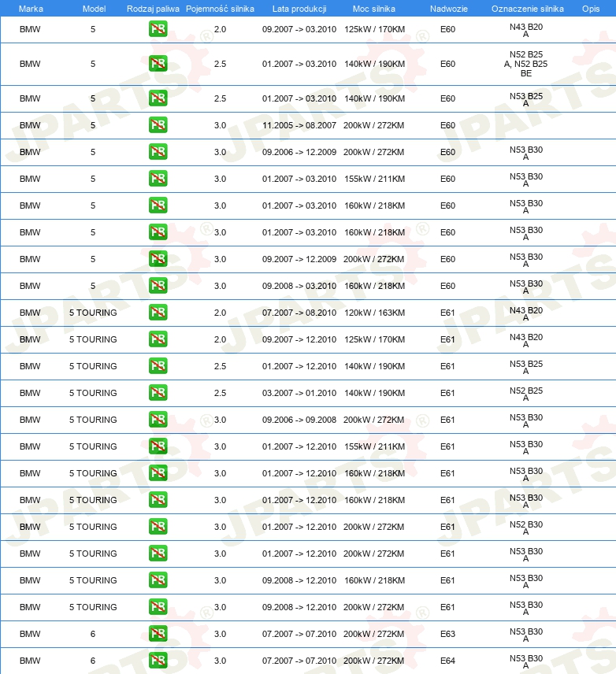Select the date cell 09.2006 -> 09.2008

(x=299, y=420)
